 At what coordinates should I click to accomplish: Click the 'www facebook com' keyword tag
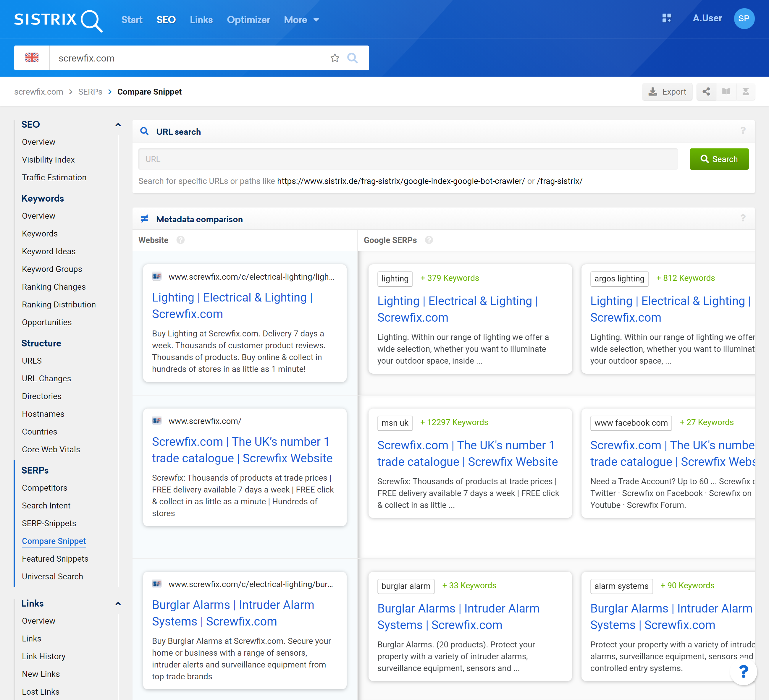pos(631,423)
